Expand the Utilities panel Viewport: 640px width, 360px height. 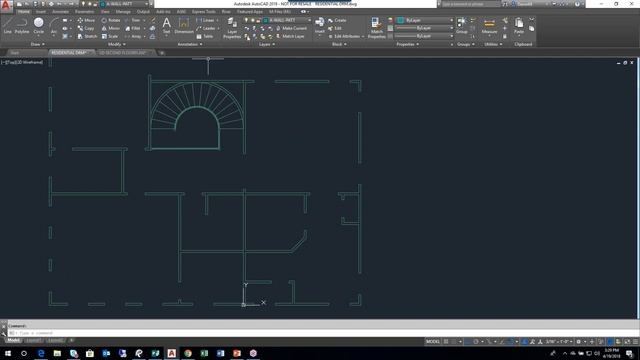click(x=493, y=44)
